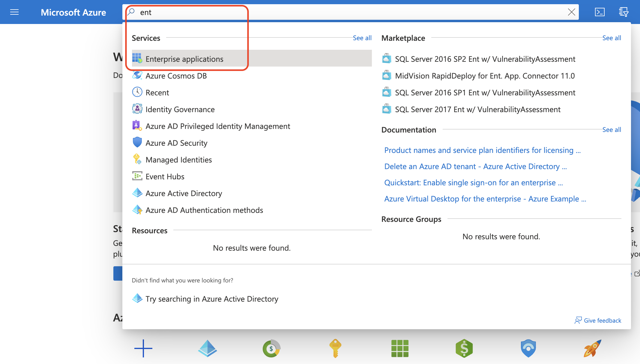This screenshot has width=640, height=364.
Task: Open Delete an Azure AD tenant doc
Action: click(475, 166)
